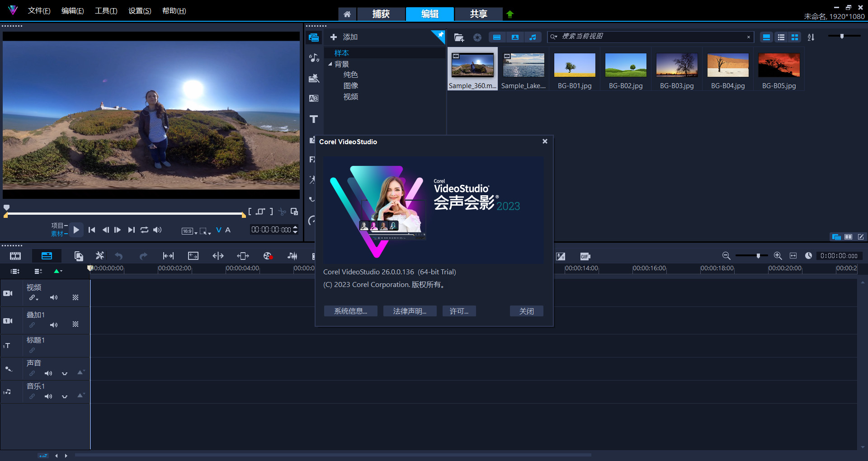Click the redo arrow in the timeline toolbar

143,256
